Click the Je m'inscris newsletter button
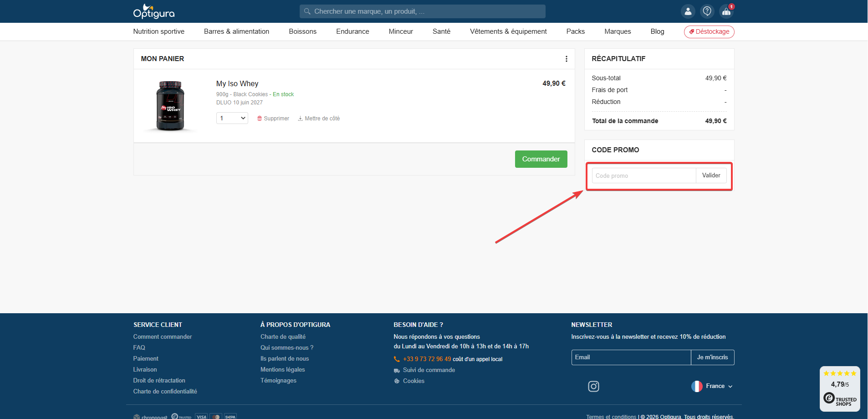Viewport: 868px width, 419px height. pyautogui.click(x=712, y=357)
